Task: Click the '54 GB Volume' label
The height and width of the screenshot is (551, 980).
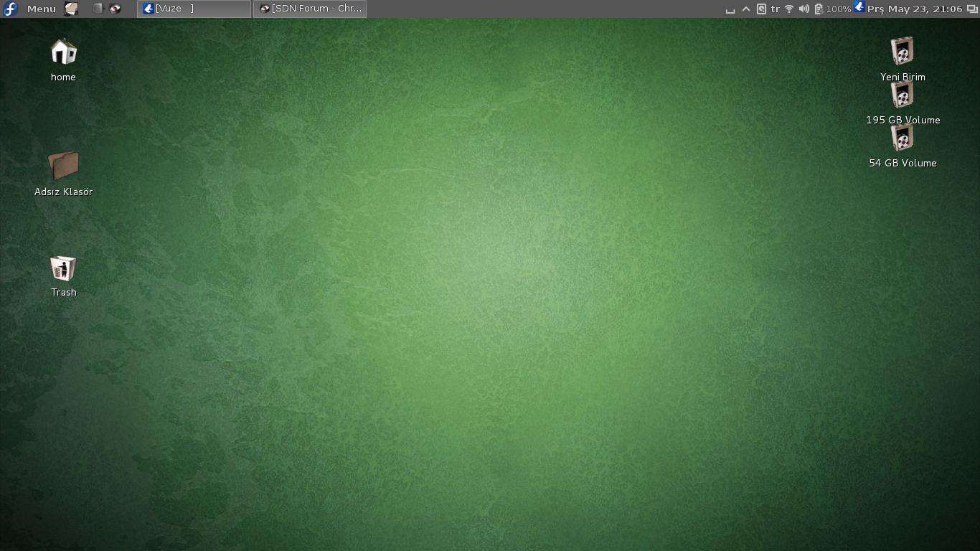Action: pyautogui.click(x=903, y=163)
